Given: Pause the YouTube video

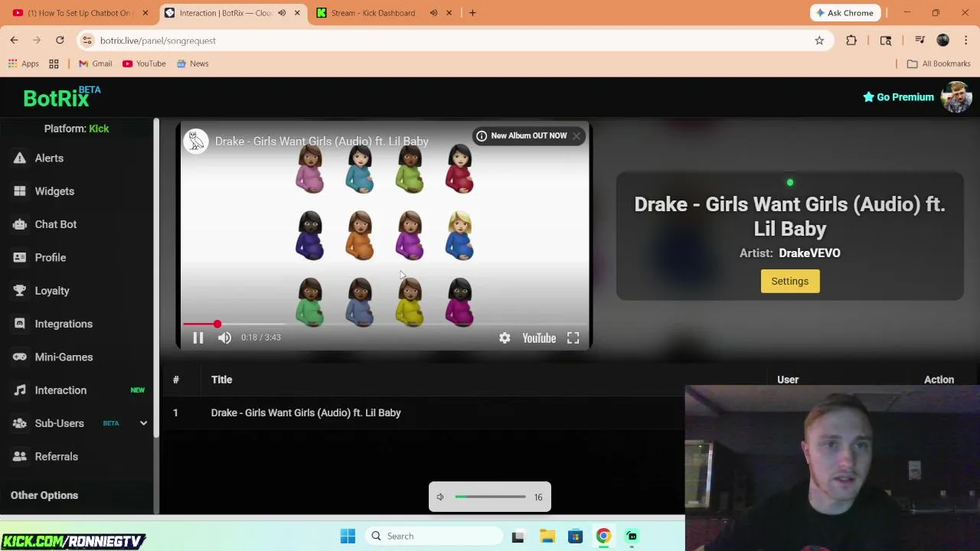Looking at the screenshot, I should [x=198, y=337].
